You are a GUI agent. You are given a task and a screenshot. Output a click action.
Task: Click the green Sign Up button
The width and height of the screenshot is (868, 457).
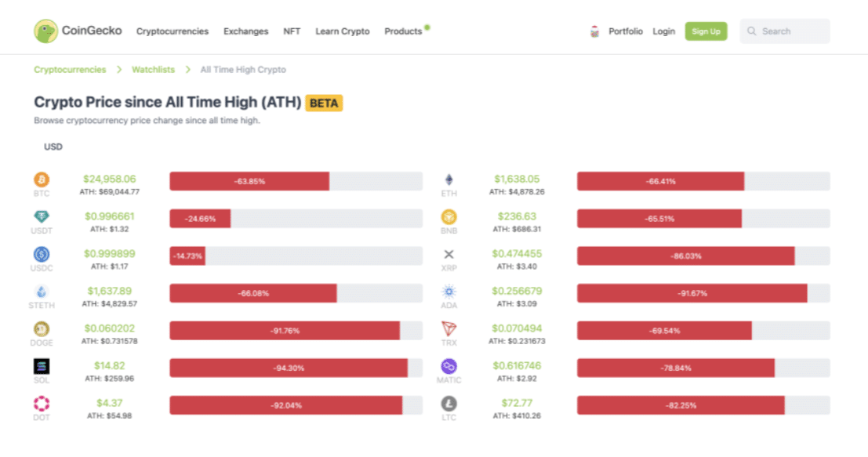pyautogui.click(x=706, y=31)
